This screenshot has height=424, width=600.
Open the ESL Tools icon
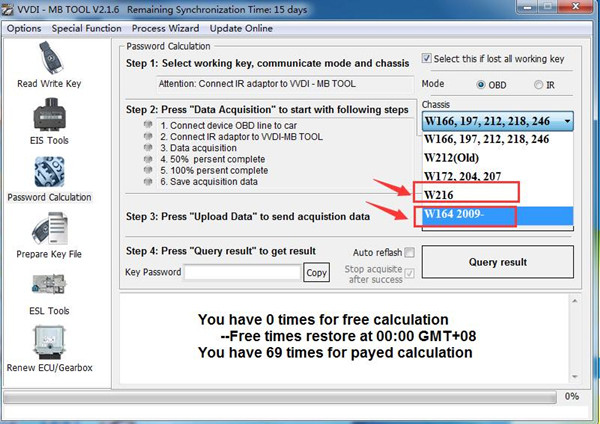pyautogui.click(x=49, y=285)
